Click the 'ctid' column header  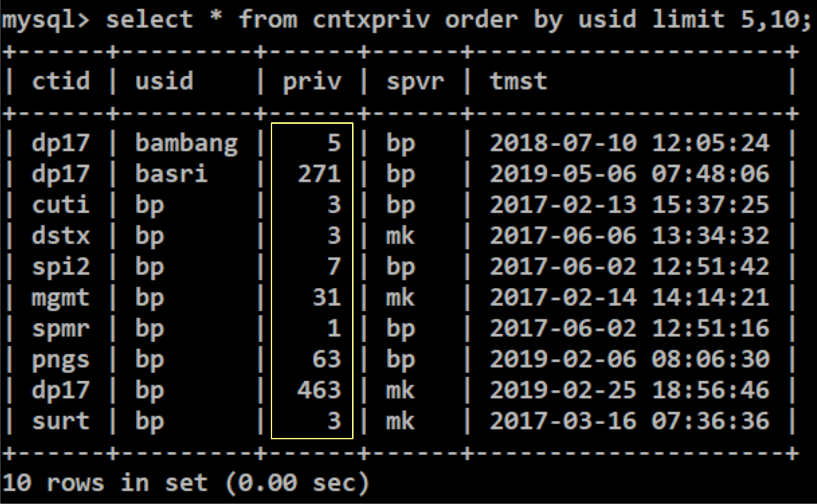60,81
